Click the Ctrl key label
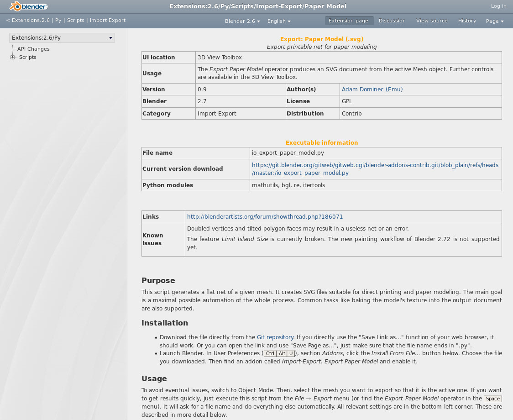Viewport: 513px width, 420px height. pos(270,353)
